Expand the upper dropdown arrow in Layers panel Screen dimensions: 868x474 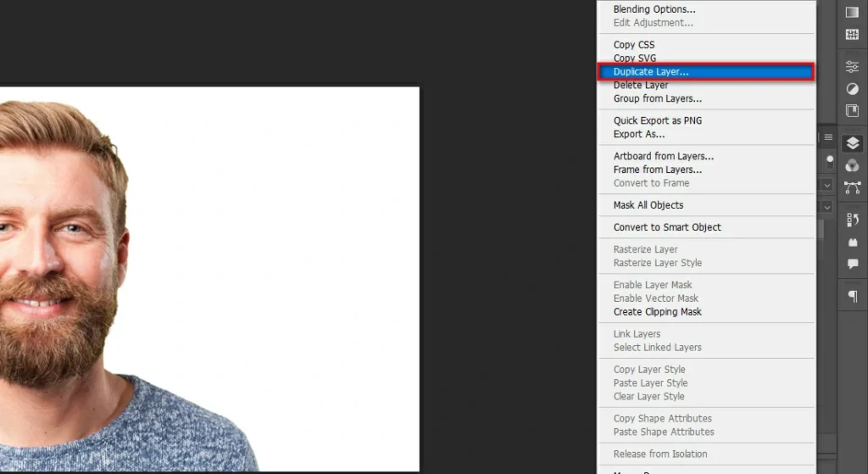point(827,185)
